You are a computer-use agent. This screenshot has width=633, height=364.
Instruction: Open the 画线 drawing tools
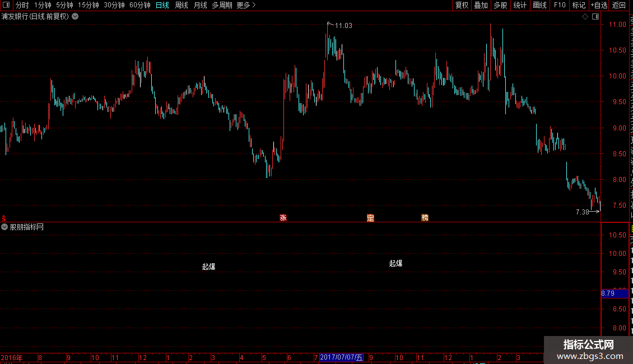click(539, 5)
